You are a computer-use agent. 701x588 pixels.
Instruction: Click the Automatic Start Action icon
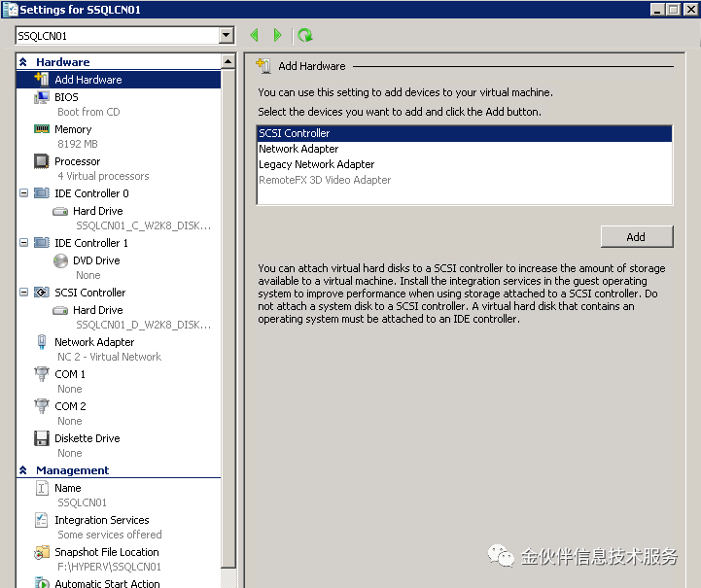tap(42, 582)
